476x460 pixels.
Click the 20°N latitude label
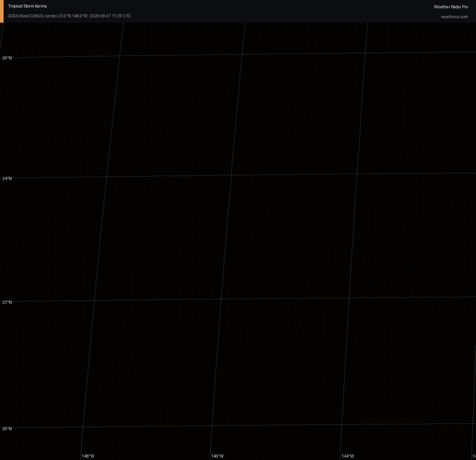click(x=7, y=429)
